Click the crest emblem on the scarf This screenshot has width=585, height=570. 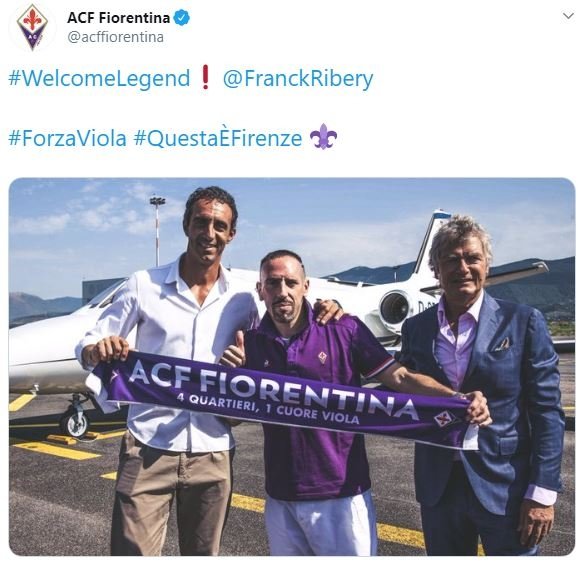tap(444, 419)
